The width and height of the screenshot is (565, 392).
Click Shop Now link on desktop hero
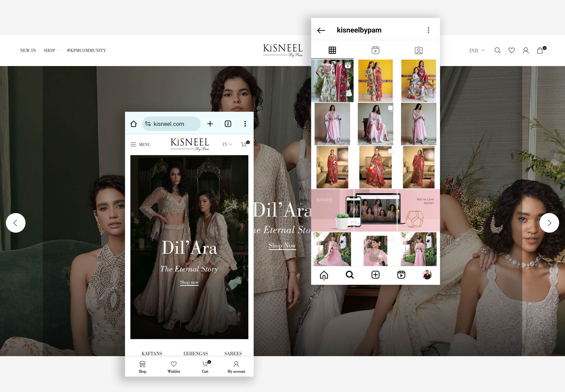pyautogui.click(x=282, y=245)
